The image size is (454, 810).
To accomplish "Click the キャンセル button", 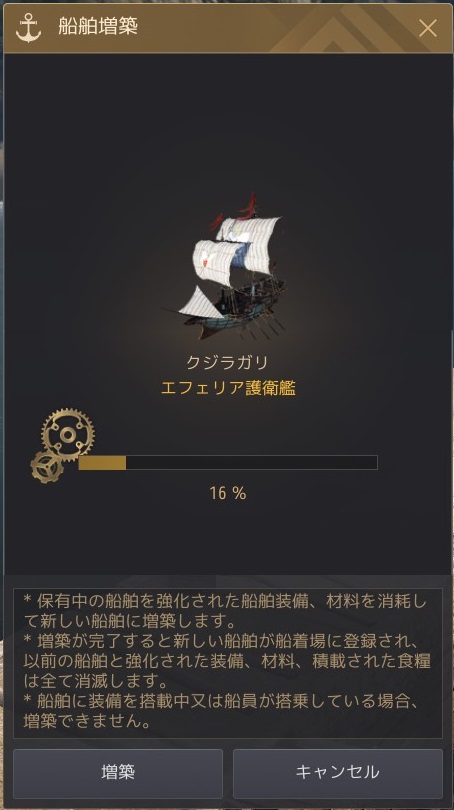I will pos(338,773).
